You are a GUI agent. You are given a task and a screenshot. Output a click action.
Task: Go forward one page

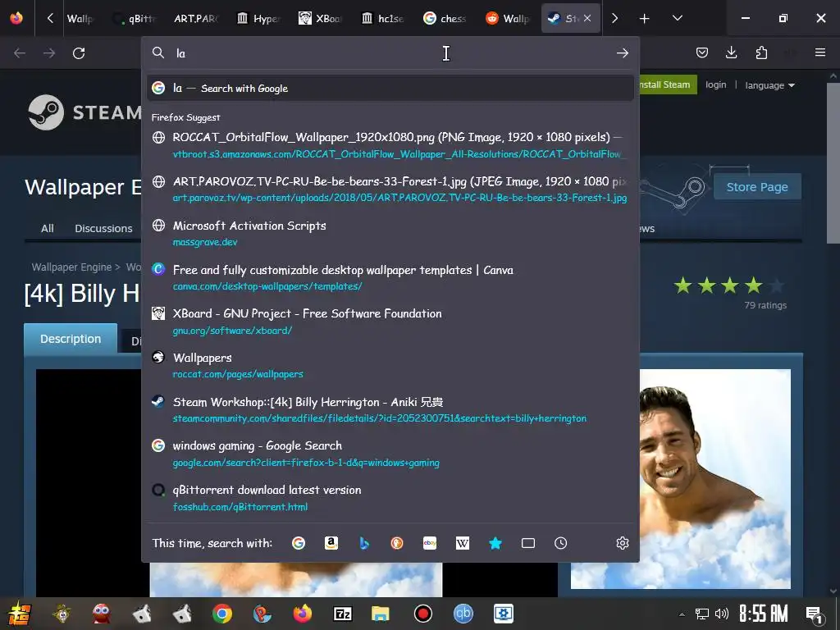(49, 53)
